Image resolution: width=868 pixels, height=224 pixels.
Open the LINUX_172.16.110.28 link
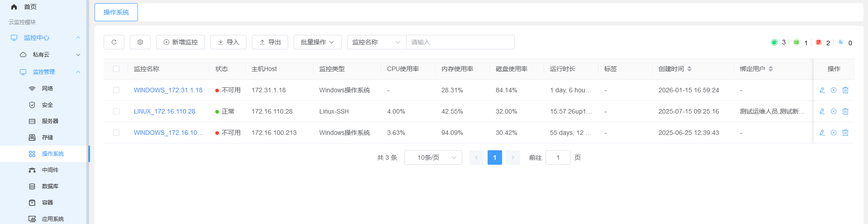165,111
